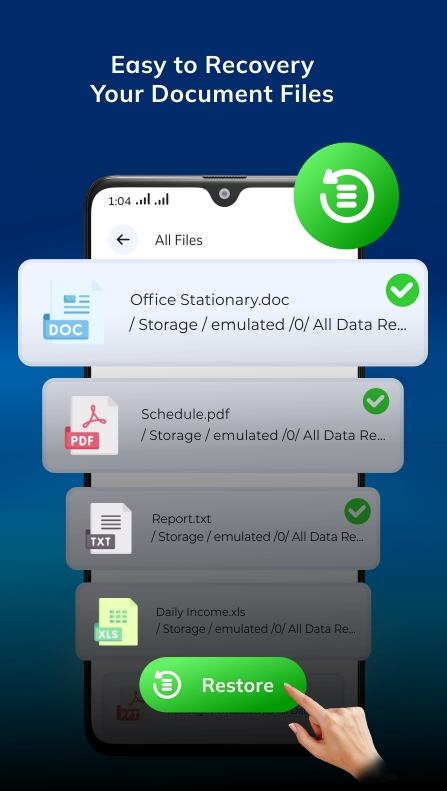Tap the signal bars in status bar

coord(153,200)
